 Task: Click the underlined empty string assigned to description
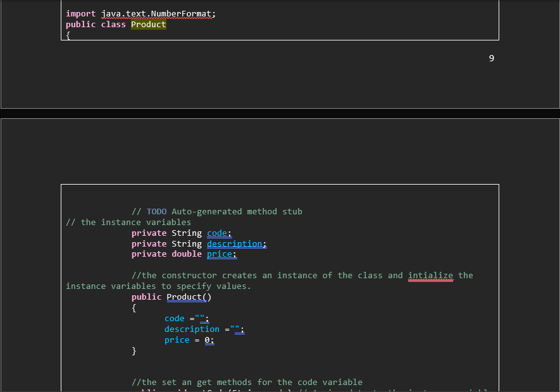(x=235, y=328)
